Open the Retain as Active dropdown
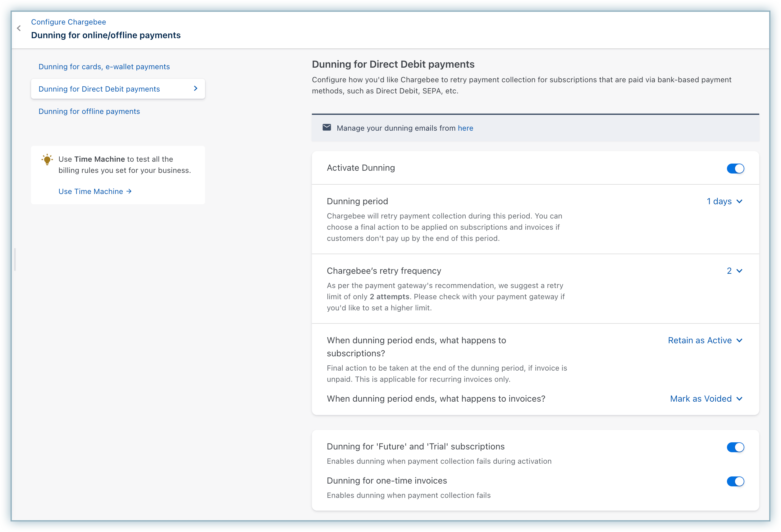This screenshot has width=781, height=532. (x=700, y=340)
